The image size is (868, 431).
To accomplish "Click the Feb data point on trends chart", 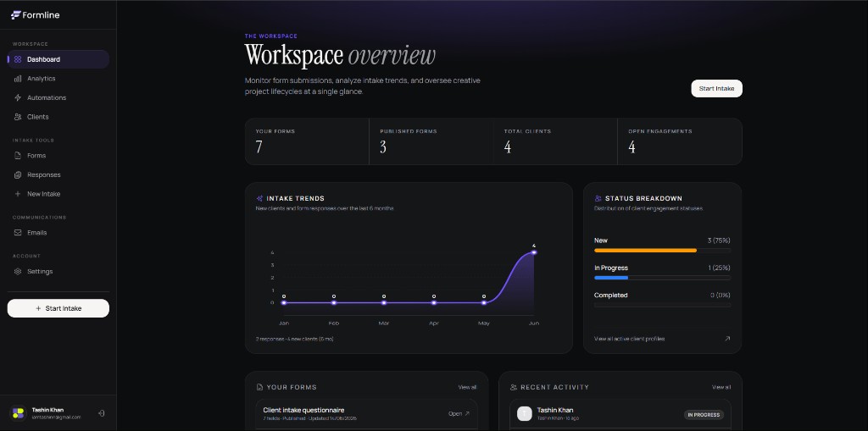I will 334,302.
